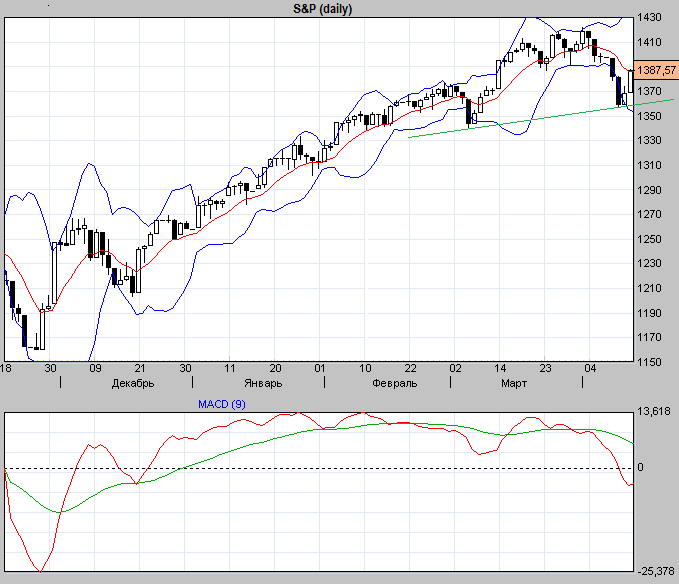This screenshot has width=679, height=584.
Task: Click date label 21 on time axis
Action: pos(139,368)
